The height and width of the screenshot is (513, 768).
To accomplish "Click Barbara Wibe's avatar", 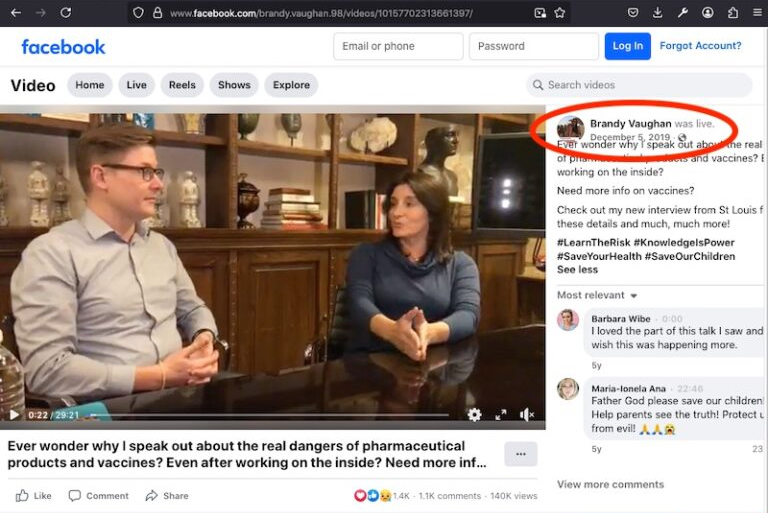I will 568,320.
